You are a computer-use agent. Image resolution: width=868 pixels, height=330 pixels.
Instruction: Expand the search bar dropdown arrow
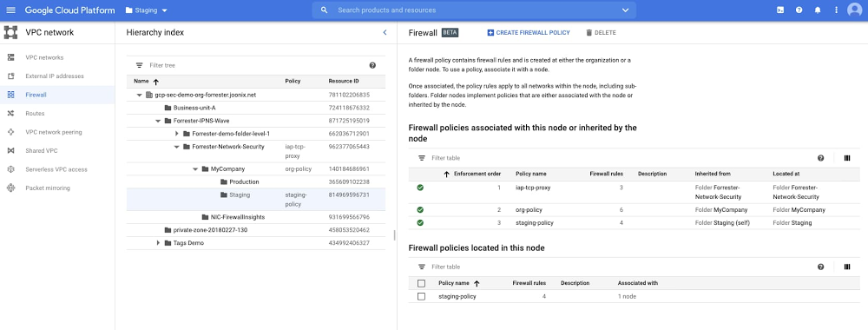coord(626,10)
